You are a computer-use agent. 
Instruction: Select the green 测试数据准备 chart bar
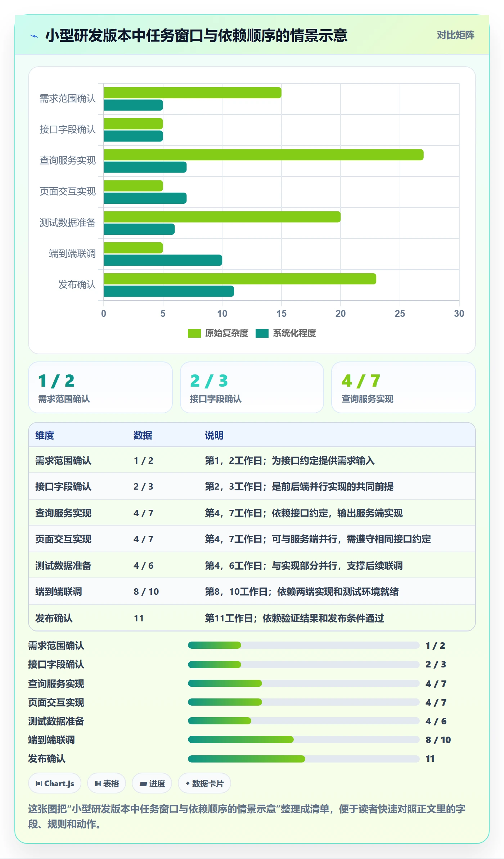(222, 217)
